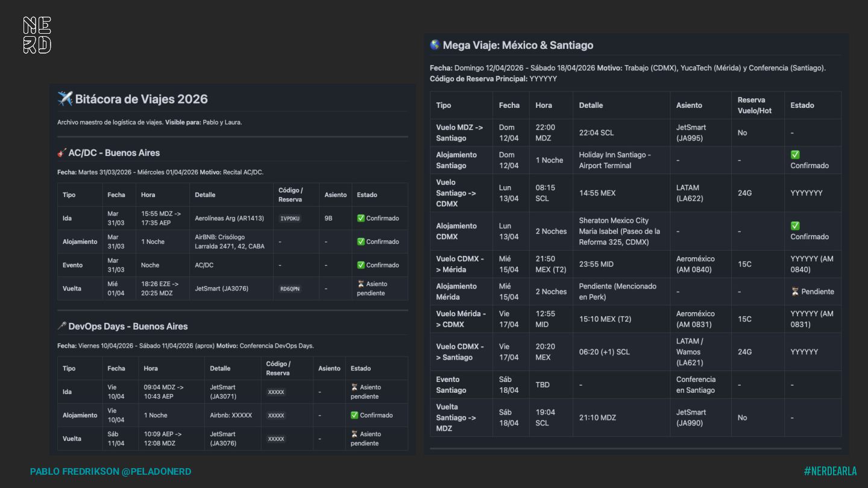The width and height of the screenshot is (868, 488).
Task: Click hourglass icon in DevOps Days Ida row
Action: 354,387
